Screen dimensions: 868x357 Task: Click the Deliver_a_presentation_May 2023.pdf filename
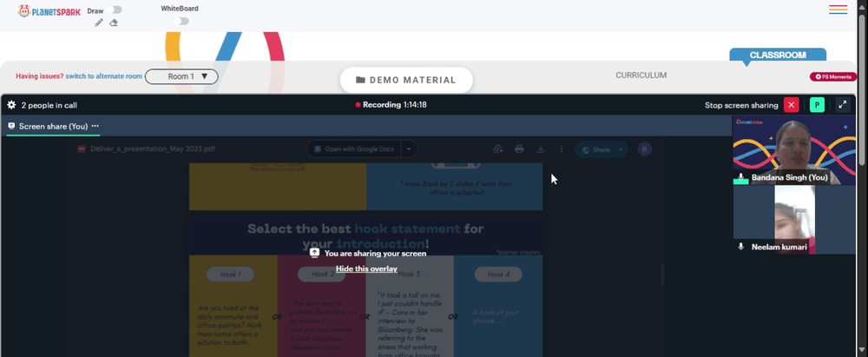pos(153,149)
